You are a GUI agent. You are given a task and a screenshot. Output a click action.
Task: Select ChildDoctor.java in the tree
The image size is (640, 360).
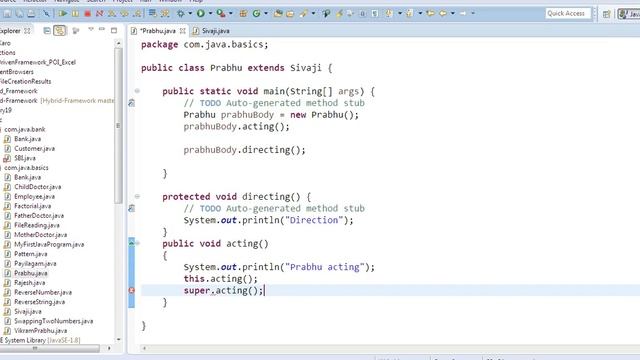(38, 187)
